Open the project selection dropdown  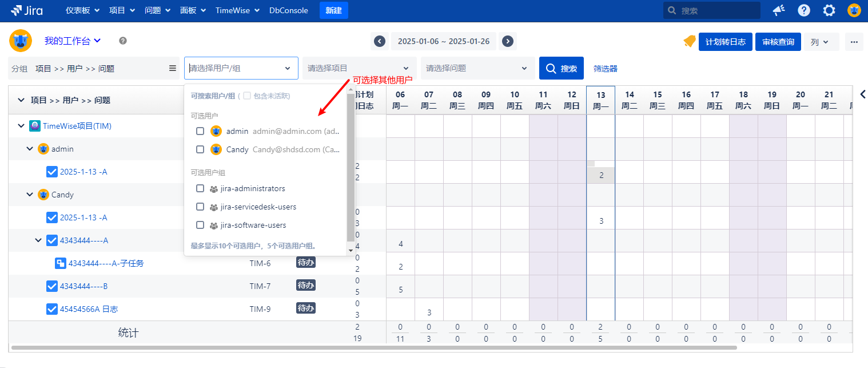point(359,68)
